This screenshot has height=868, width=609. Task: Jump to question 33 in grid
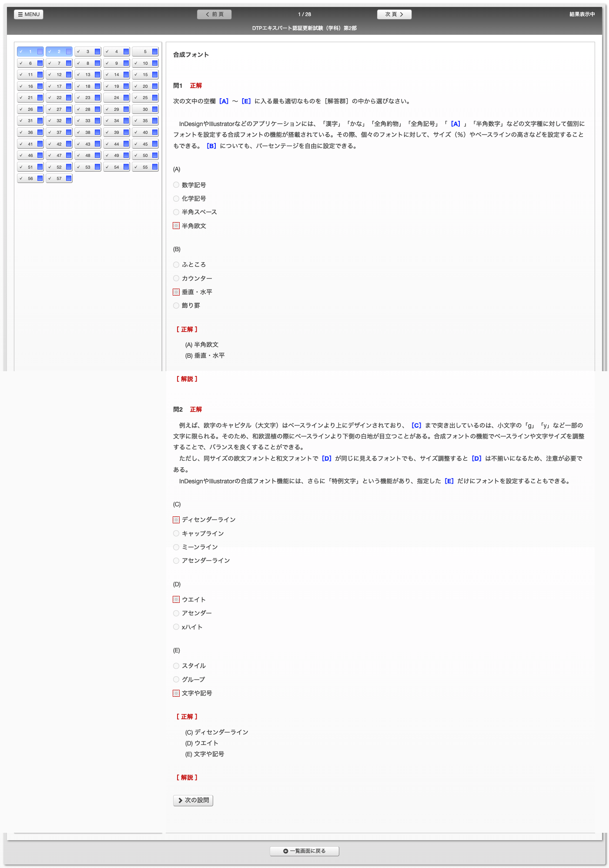[88, 121]
